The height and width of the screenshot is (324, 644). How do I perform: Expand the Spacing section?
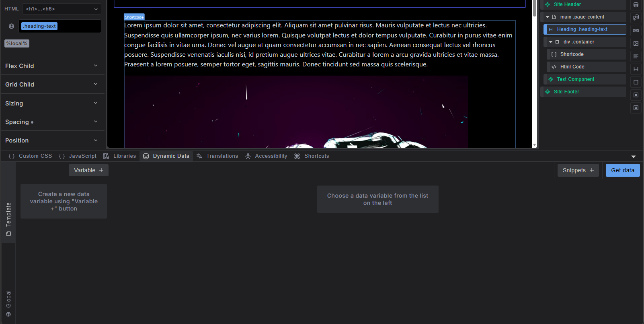[x=52, y=122]
